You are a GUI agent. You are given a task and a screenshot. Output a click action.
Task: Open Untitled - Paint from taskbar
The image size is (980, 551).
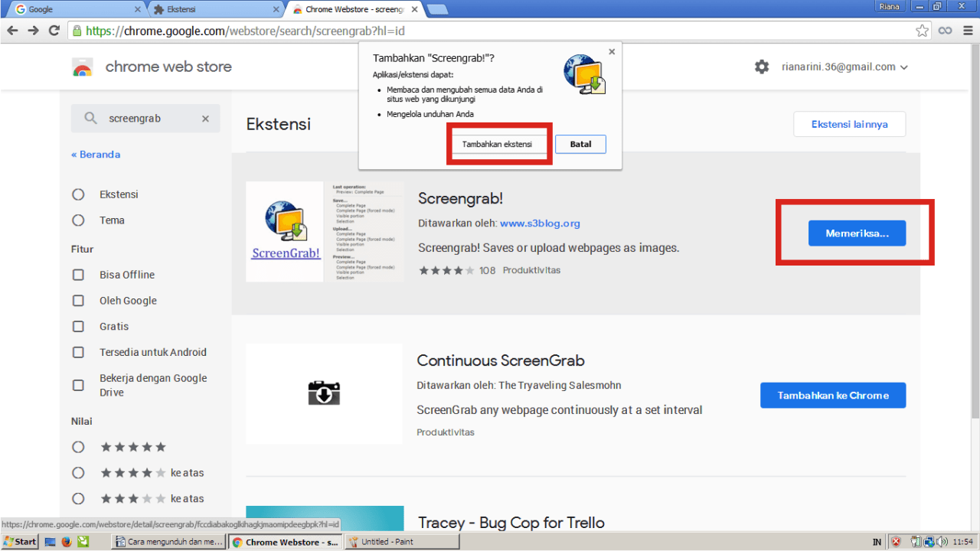402,542
